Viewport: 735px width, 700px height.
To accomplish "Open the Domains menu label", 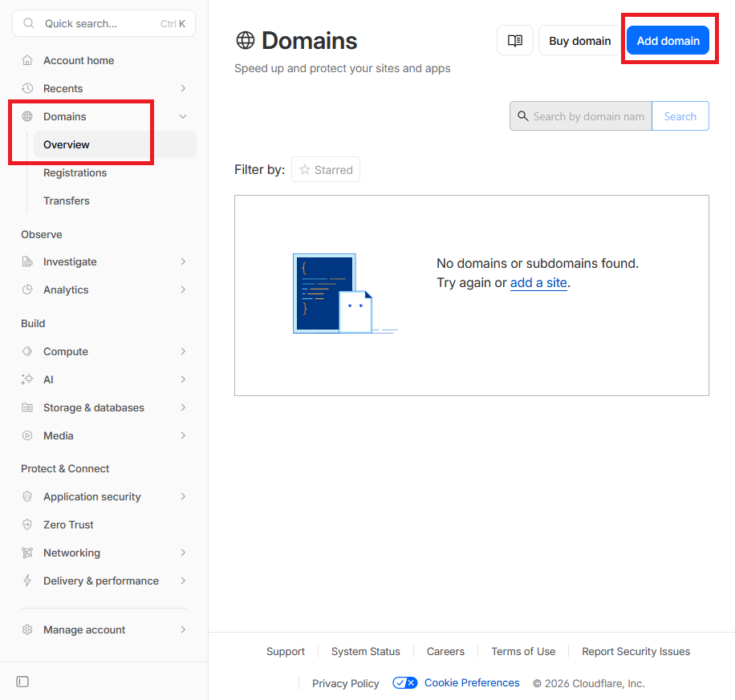I will coord(65,117).
